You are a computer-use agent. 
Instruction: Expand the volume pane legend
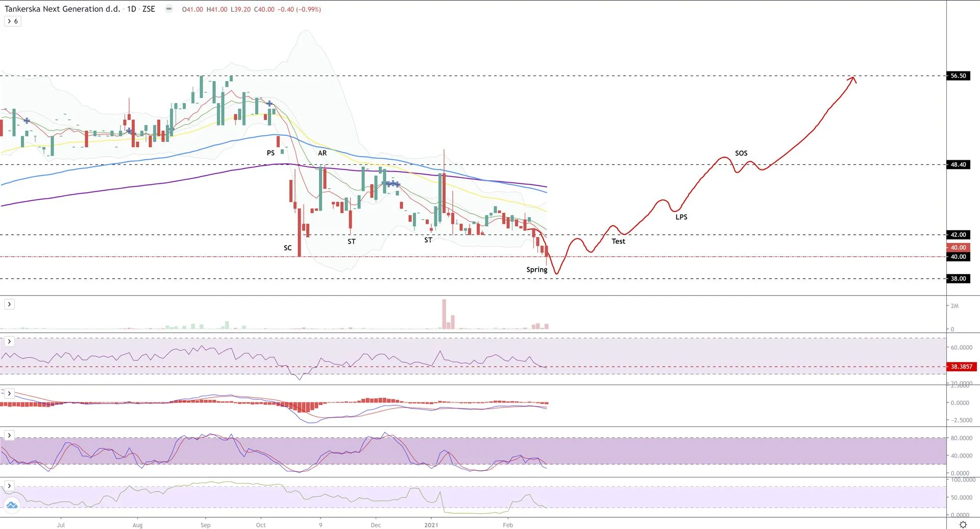pos(9,304)
